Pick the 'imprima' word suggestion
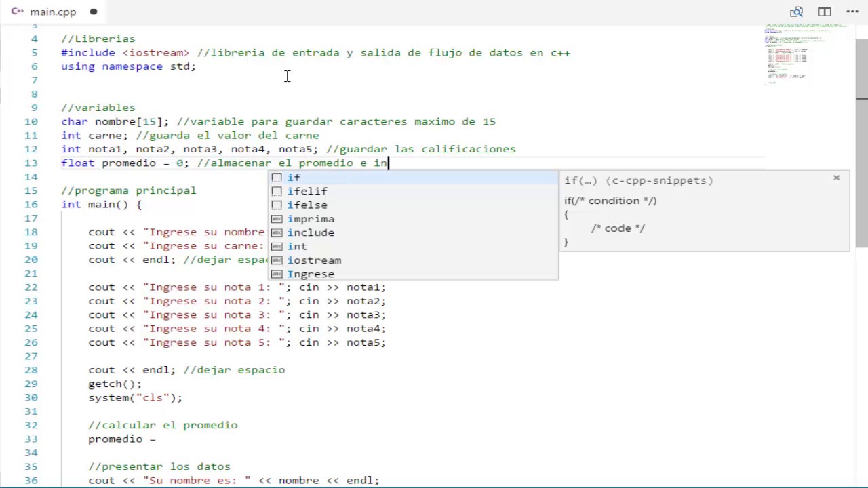 point(414,219)
